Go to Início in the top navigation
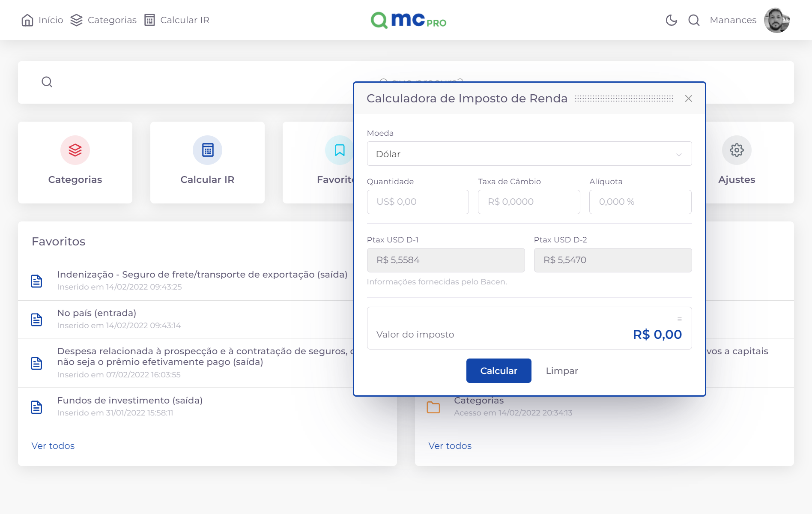 42,20
